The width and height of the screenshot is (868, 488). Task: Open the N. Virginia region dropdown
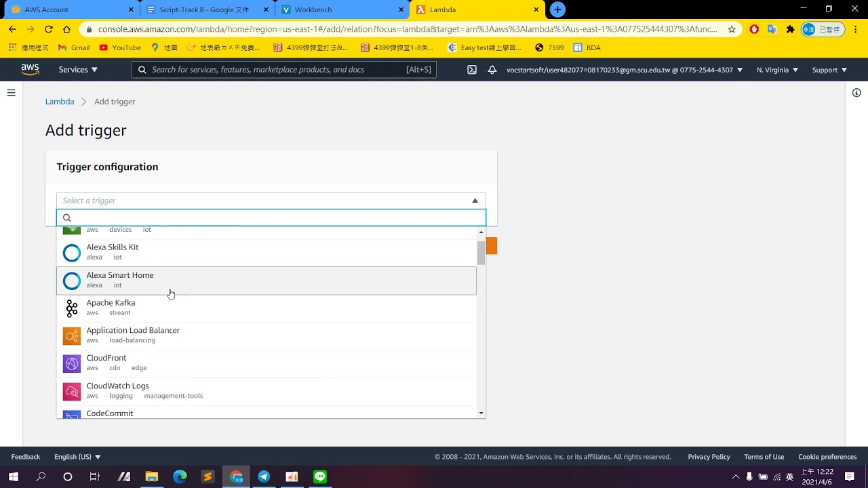click(777, 70)
